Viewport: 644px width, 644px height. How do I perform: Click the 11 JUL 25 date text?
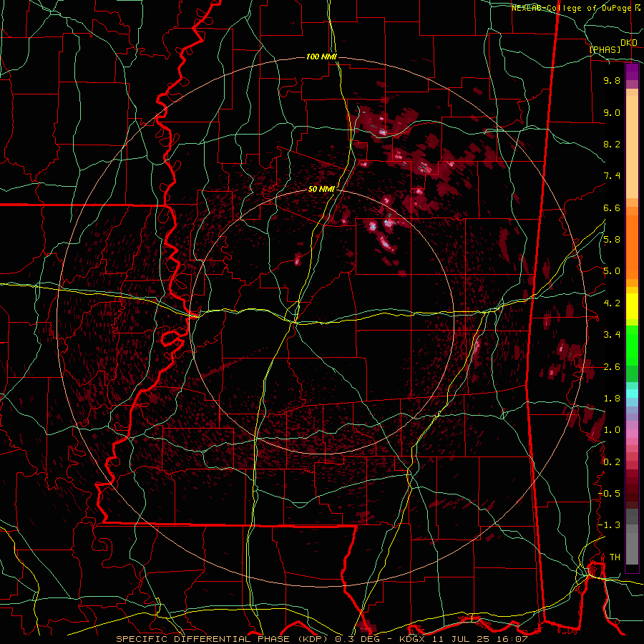462,639
